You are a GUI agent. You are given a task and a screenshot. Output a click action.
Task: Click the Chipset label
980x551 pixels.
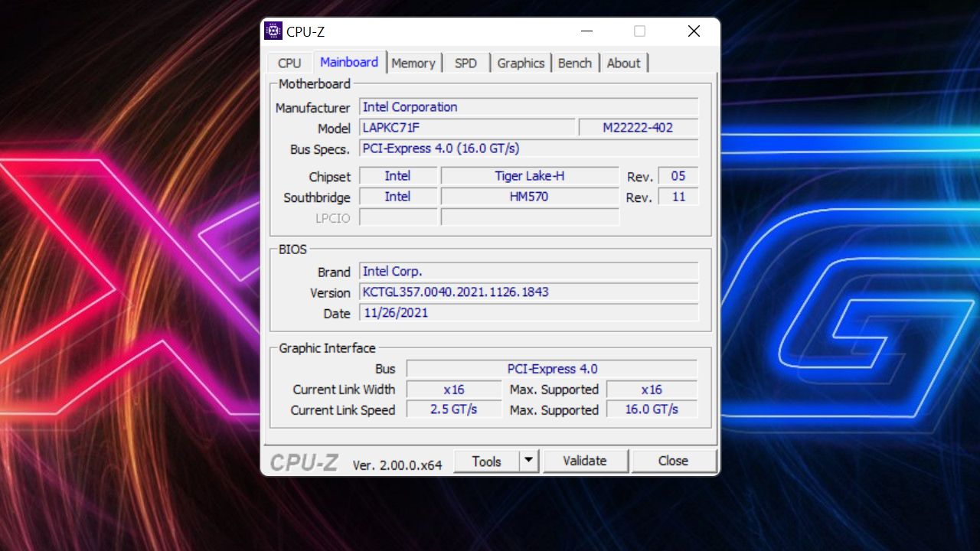[330, 177]
